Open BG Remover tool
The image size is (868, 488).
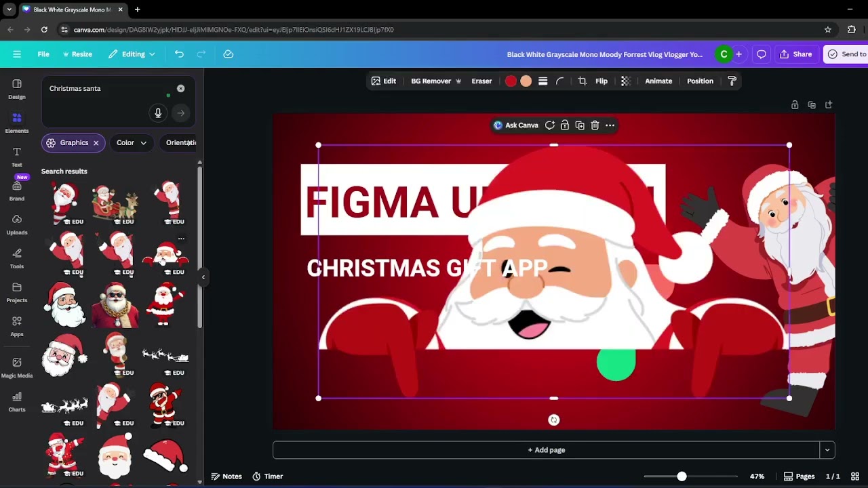(x=436, y=81)
